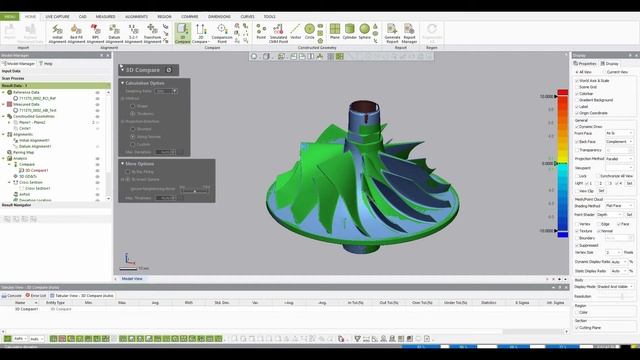Select the Thickness method radio button
Image resolution: width=640 pixels, height=360 pixels.
point(133,113)
